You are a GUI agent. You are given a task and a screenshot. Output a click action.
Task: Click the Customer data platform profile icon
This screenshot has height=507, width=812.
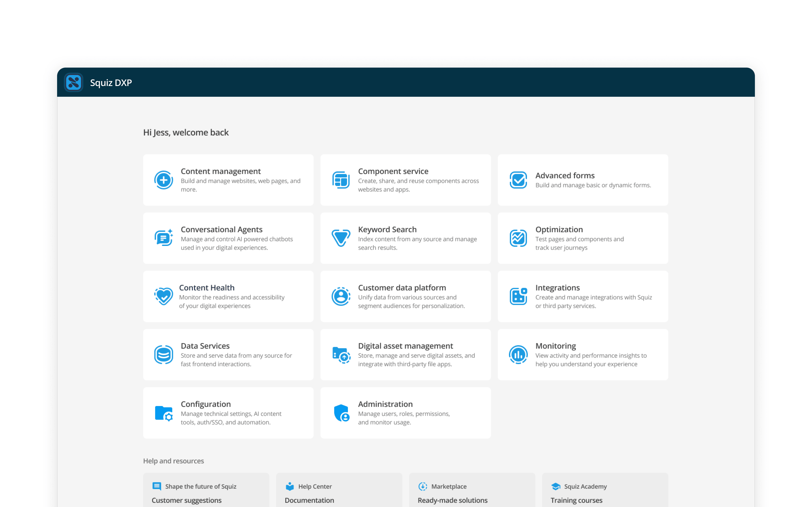pos(341,296)
